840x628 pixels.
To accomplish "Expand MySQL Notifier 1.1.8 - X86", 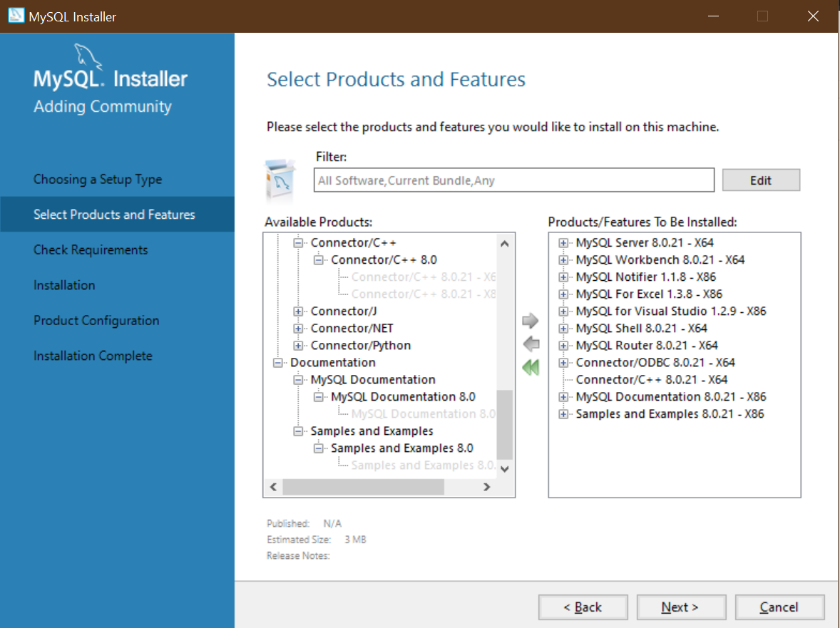I will point(563,277).
